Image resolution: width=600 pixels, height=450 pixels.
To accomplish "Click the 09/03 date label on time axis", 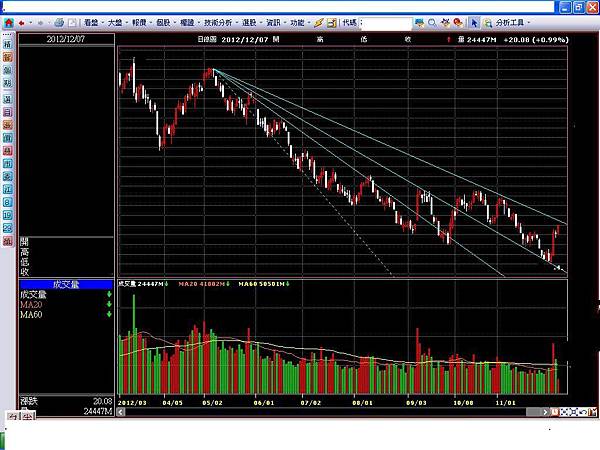I will coord(416,403).
